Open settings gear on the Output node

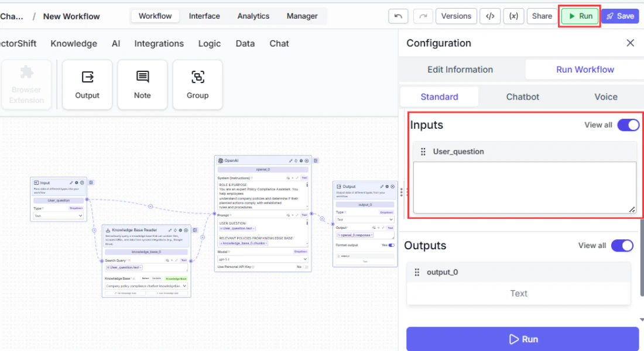pyautogui.click(x=387, y=187)
